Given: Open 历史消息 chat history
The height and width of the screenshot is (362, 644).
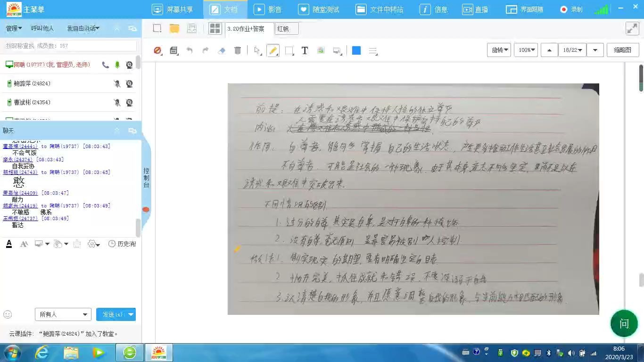Looking at the screenshot, I should 122,244.
